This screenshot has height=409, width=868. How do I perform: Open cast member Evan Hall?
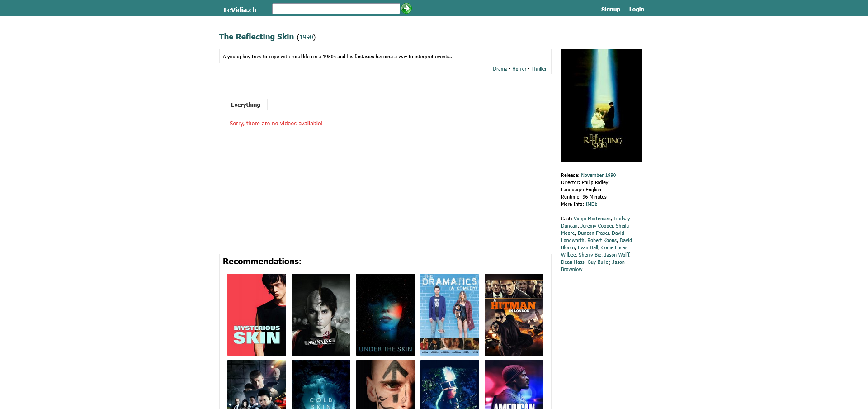[588, 247]
